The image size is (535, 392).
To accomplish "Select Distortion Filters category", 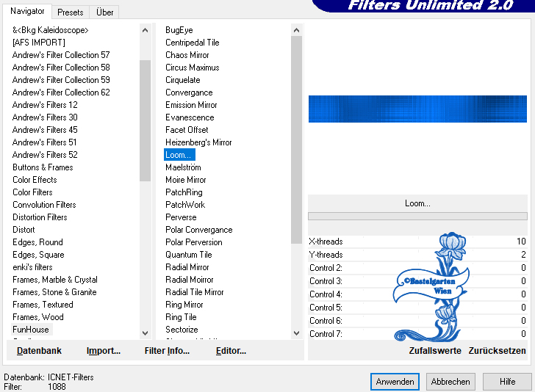I will tap(40, 217).
